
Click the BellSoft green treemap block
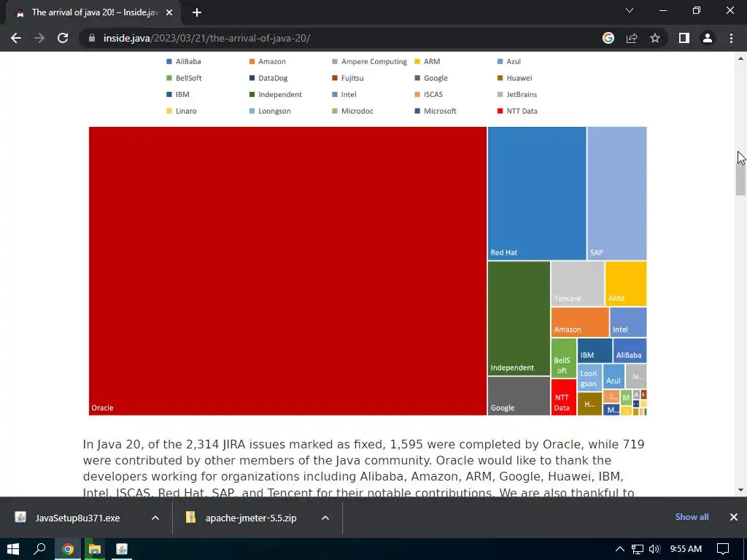(564, 358)
